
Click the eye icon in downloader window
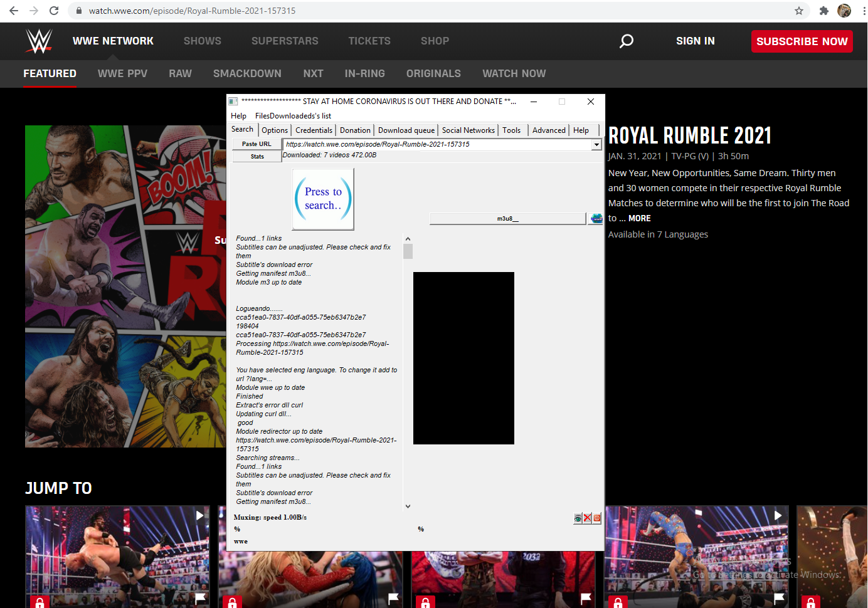tap(578, 518)
